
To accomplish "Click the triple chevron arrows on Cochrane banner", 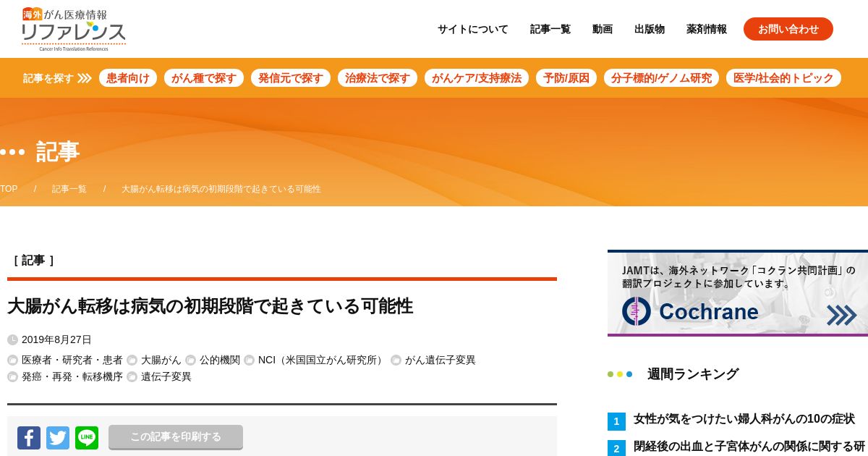I will pyautogui.click(x=841, y=315).
